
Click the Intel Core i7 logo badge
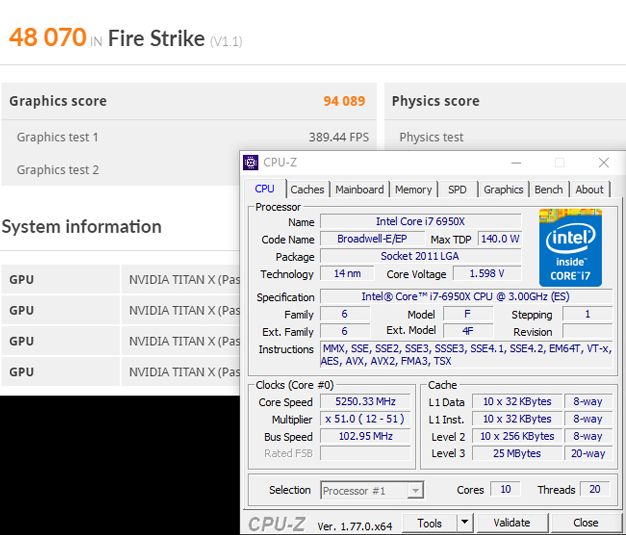570,247
